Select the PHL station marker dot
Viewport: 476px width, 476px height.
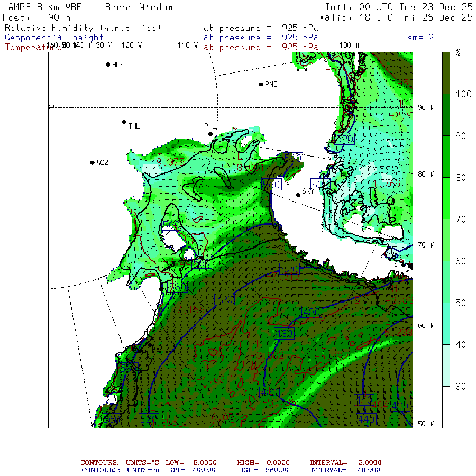pos(210,134)
